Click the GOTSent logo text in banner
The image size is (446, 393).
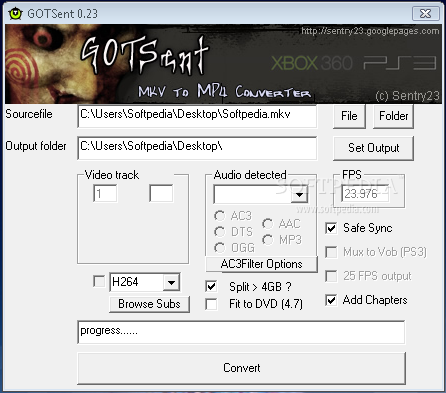[144, 55]
